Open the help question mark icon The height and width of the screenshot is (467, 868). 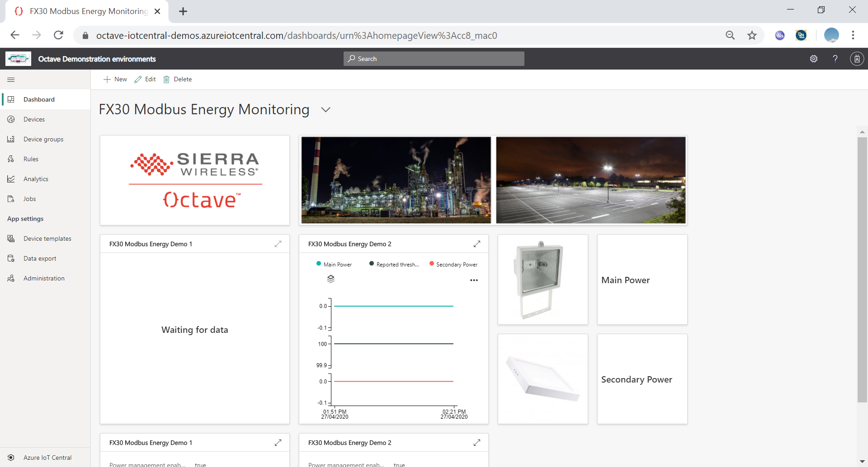click(x=835, y=59)
